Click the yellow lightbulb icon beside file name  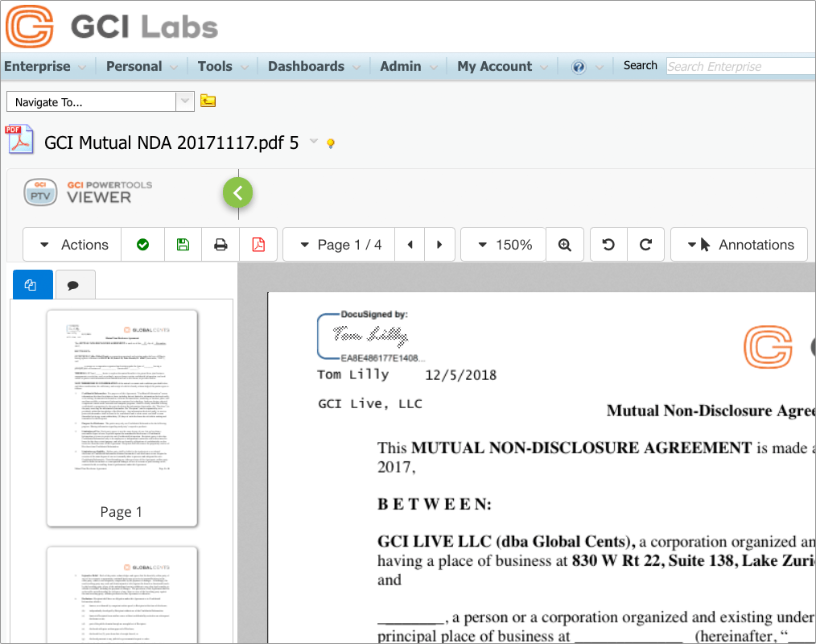click(x=331, y=143)
